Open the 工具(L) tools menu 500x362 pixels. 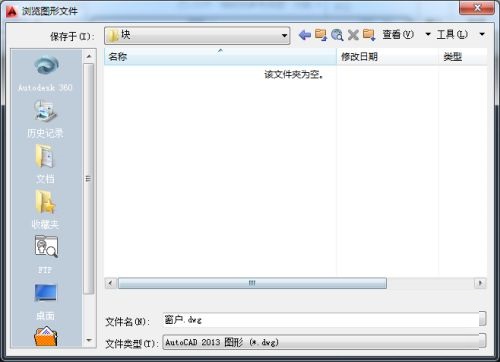point(452,34)
